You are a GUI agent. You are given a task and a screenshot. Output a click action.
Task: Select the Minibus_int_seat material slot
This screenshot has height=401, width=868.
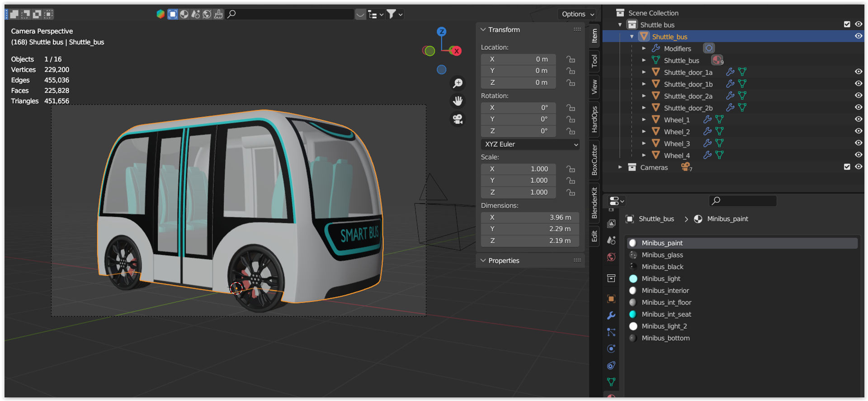[x=742, y=314]
